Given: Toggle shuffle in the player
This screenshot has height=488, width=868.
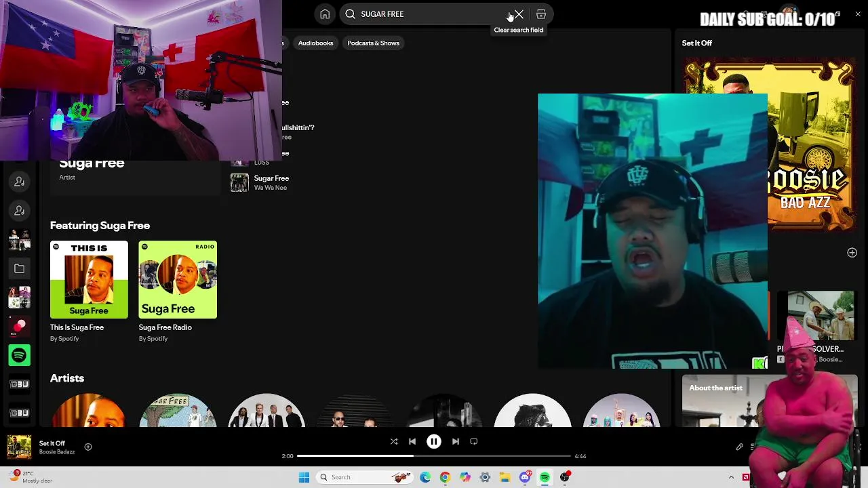Looking at the screenshot, I should pos(394,442).
